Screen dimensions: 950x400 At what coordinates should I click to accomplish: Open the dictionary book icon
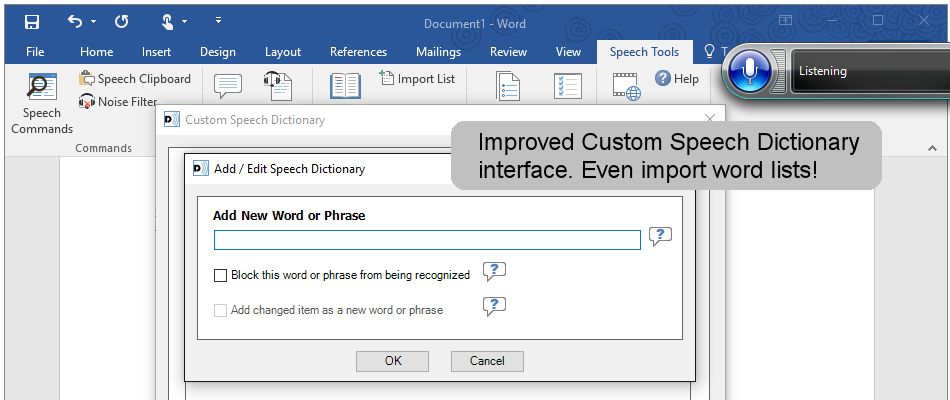345,85
